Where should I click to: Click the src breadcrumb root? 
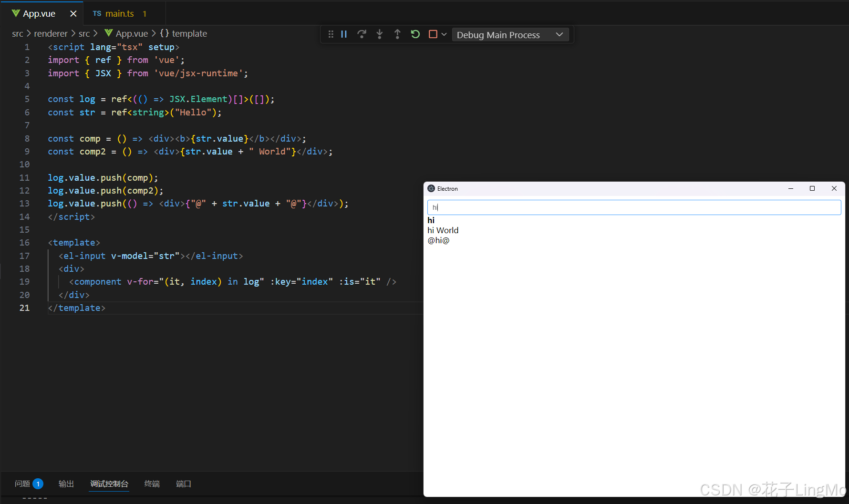pyautogui.click(x=18, y=34)
